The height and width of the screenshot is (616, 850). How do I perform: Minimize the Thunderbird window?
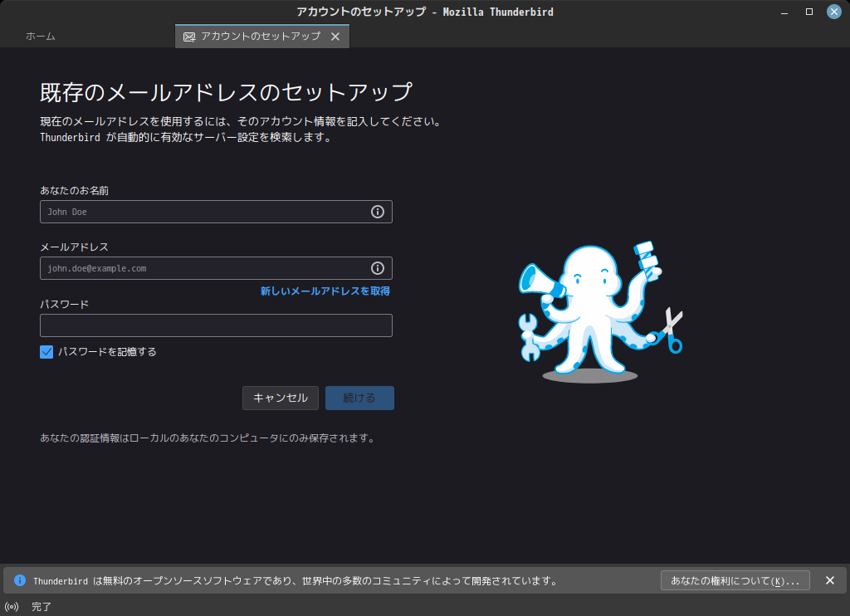(784, 12)
